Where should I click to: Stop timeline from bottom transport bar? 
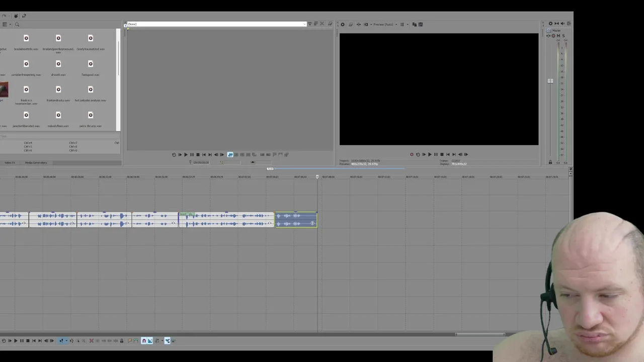pyautogui.click(x=28, y=341)
